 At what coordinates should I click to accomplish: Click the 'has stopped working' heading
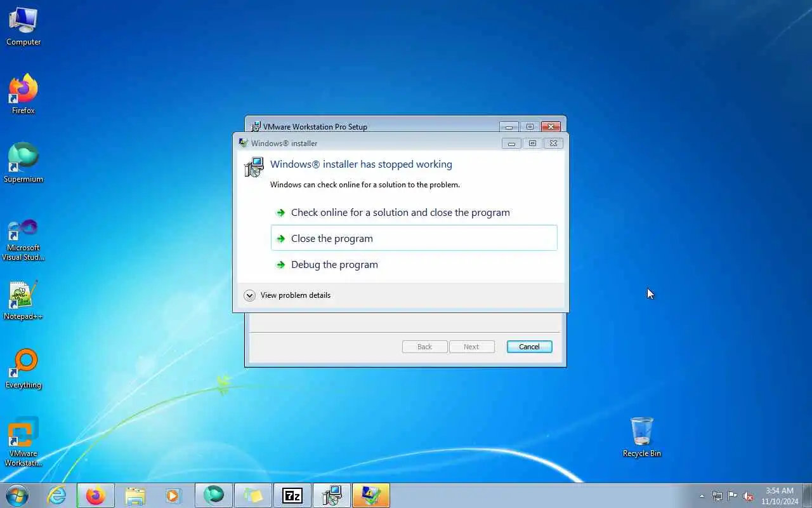pyautogui.click(x=361, y=164)
